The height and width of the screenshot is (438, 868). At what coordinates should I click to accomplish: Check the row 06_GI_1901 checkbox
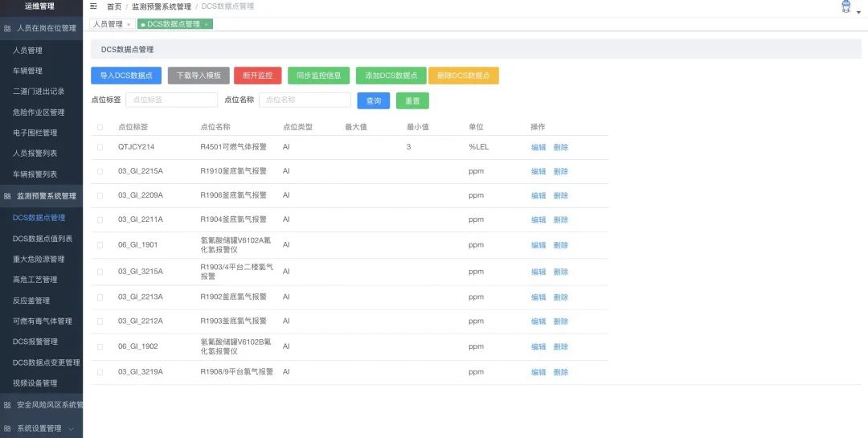[100, 245]
